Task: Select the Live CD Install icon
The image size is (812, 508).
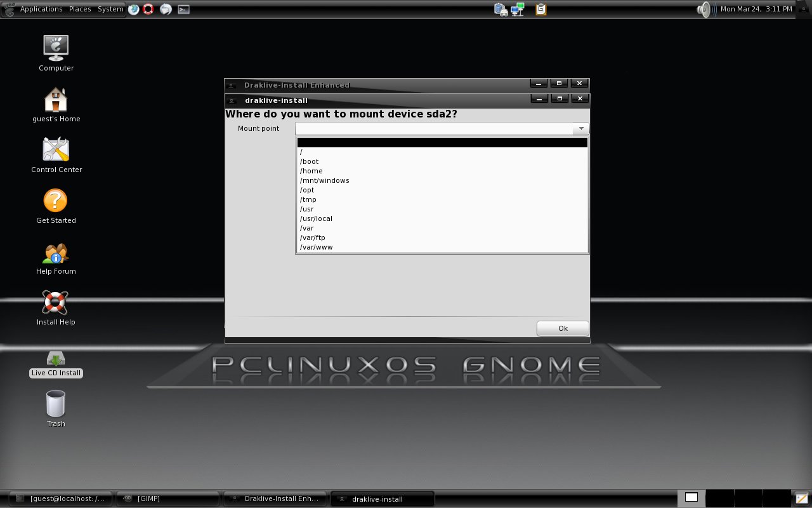Action: tap(56, 359)
